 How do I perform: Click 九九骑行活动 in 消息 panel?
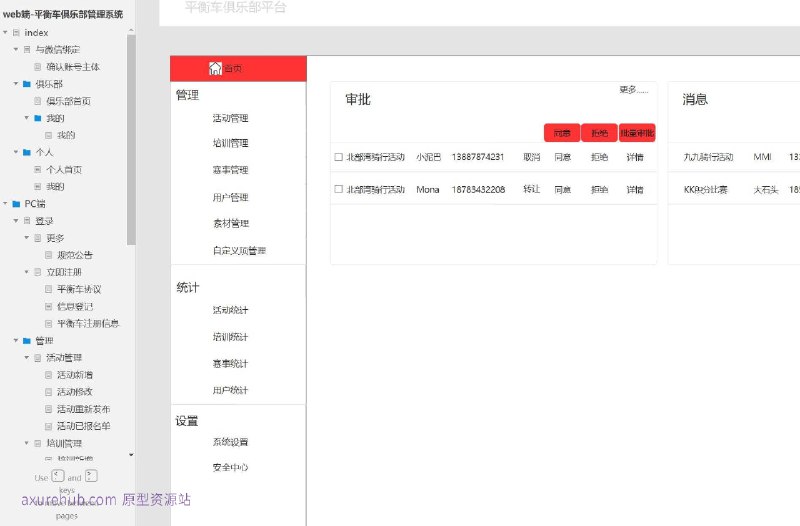click(x=708, y=157)
